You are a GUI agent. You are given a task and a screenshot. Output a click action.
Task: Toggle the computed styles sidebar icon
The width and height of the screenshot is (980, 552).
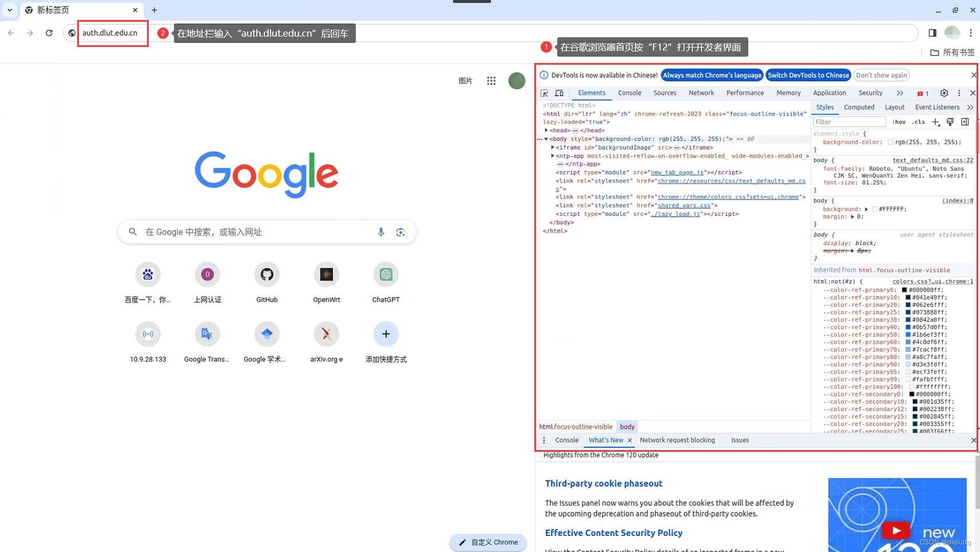(965, 122)
